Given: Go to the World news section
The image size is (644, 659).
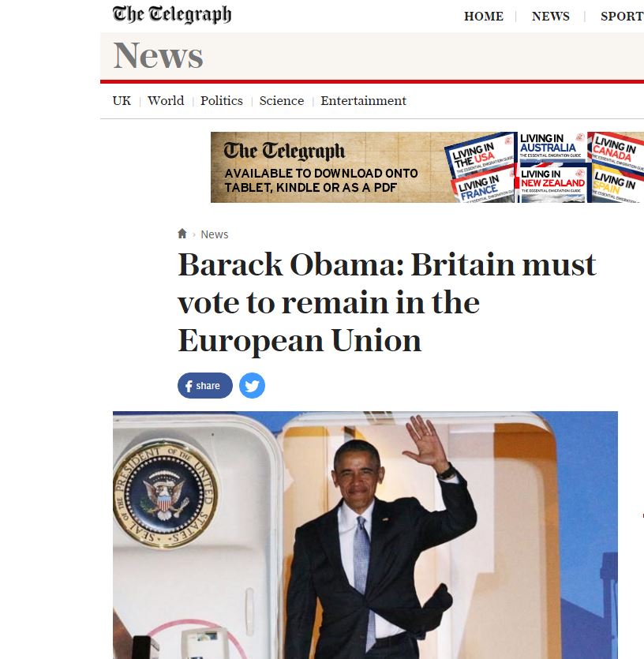Looking at the screenshot, I should (166, 101).
